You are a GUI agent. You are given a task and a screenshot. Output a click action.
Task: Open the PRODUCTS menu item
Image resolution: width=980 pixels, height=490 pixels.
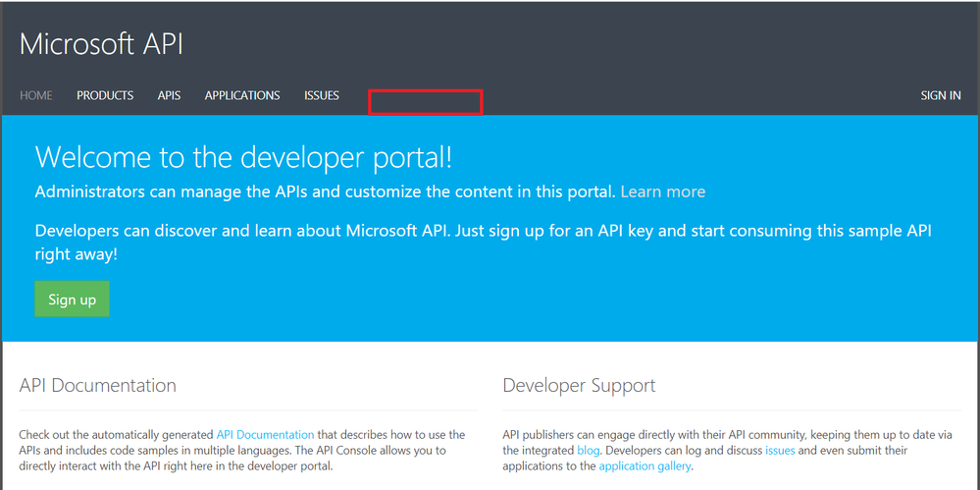tap(105, 96)
